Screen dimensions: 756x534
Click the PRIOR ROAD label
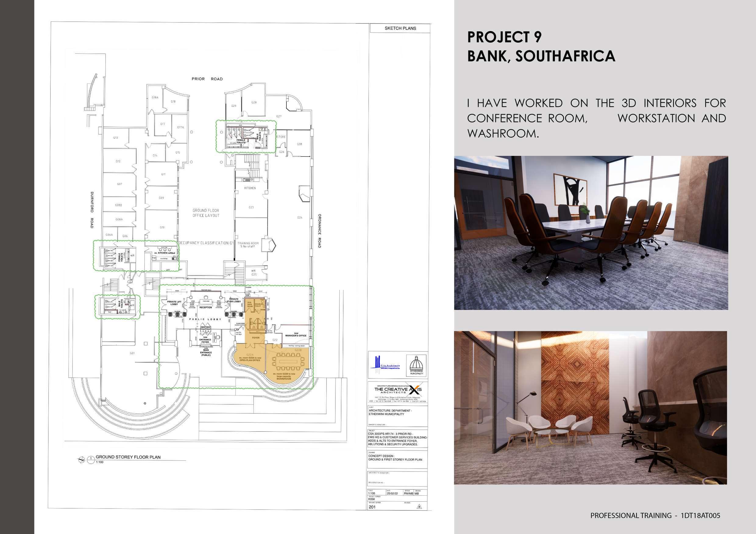tap(207, 79)
